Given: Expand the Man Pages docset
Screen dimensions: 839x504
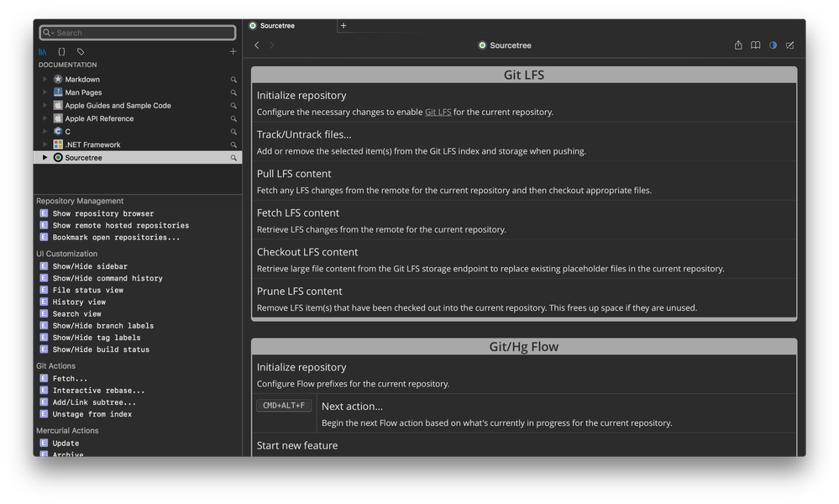Looking at the screenshot, I should click(45, 92).
